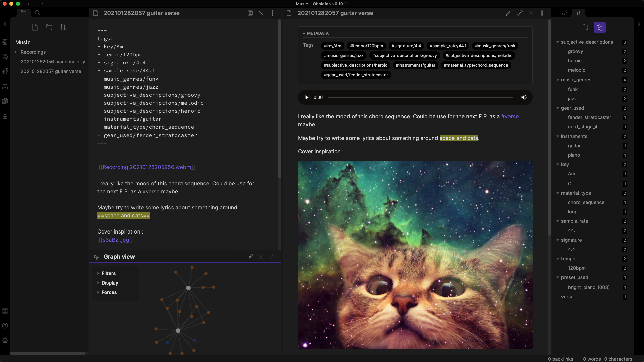Viewport: 644px width, 362px height.
Task: Open the 202101282056 piano melody note
Action: 53,62
